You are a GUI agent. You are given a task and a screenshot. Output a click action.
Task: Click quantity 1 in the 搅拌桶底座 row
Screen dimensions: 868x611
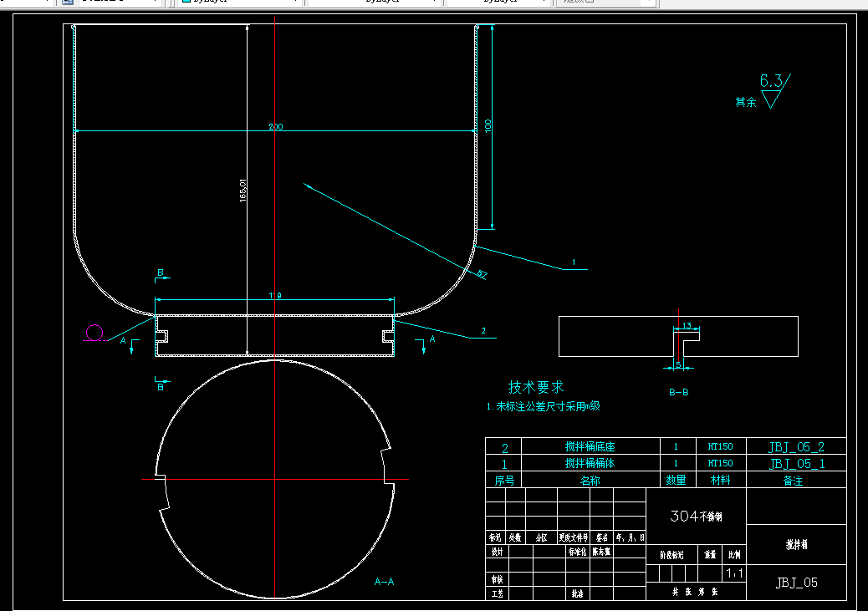click(676, 446)
